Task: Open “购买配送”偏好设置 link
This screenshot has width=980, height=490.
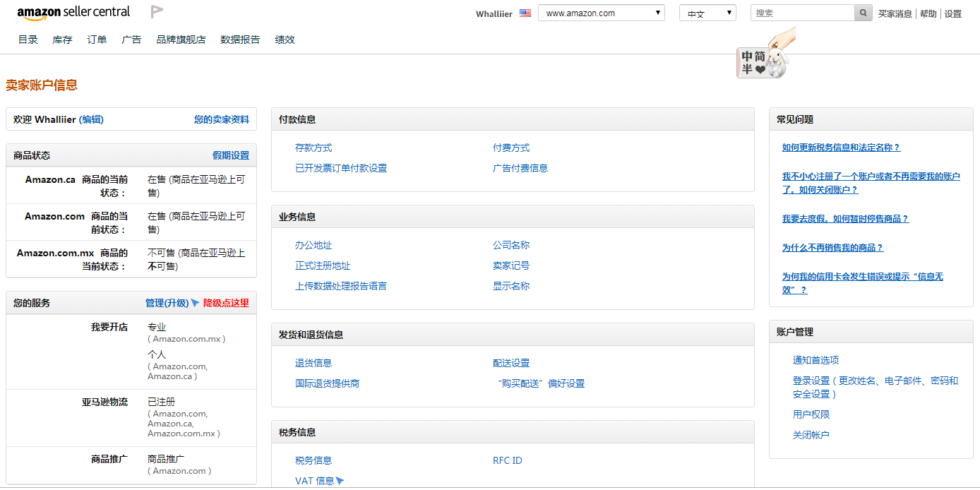Action: tap(541, 383)
